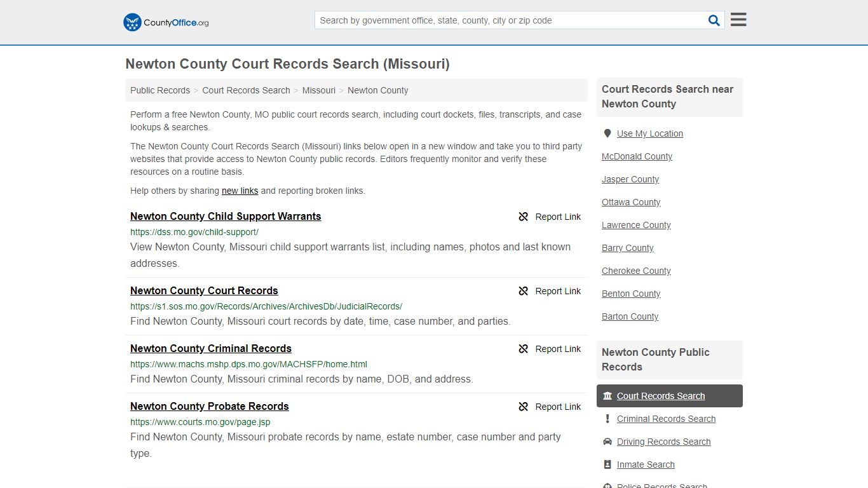The image size is (868, 488).
Task: Click the badge icon beside Inmate Search
Action: [607, 464]
